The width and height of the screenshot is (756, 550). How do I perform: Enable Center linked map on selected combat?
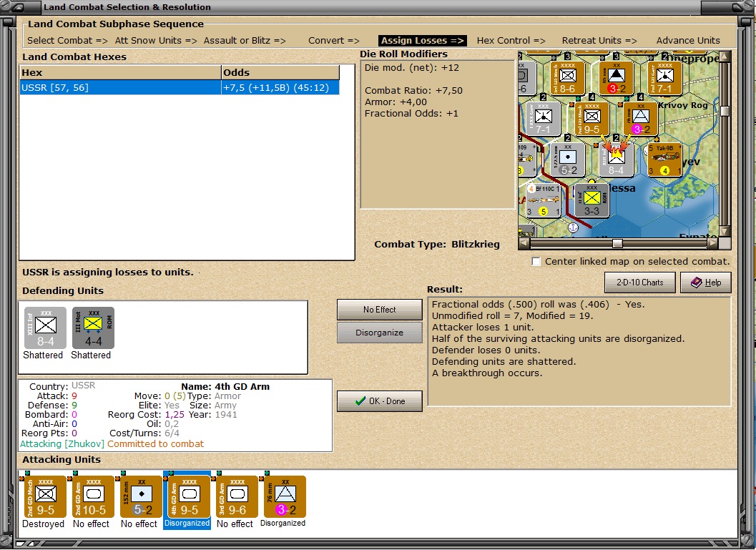(x=536, y=261)
